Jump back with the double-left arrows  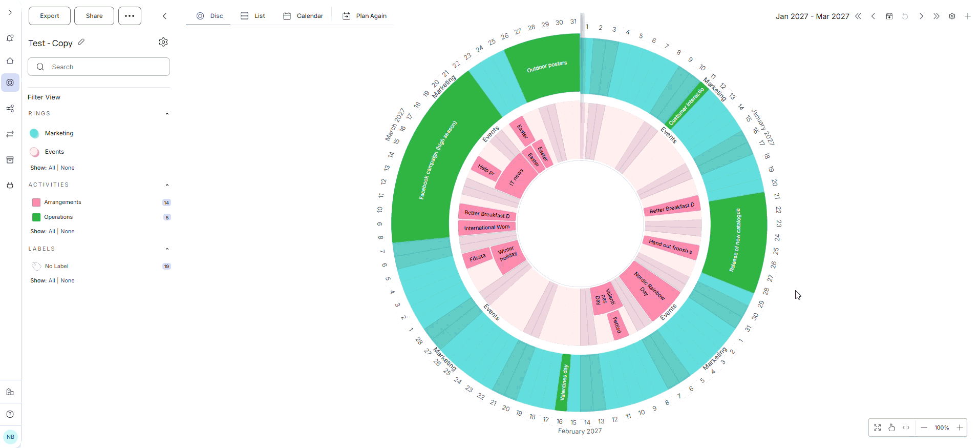tap(858, 16)
